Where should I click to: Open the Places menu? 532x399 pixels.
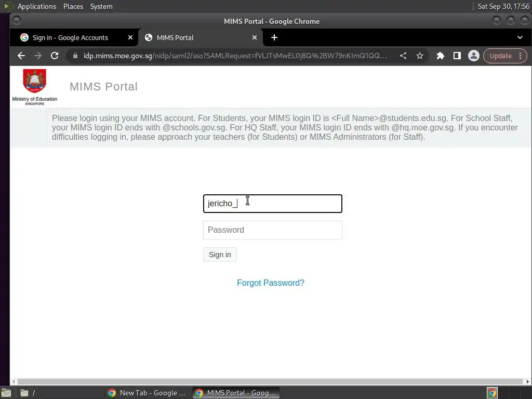[x=73, y=6]
